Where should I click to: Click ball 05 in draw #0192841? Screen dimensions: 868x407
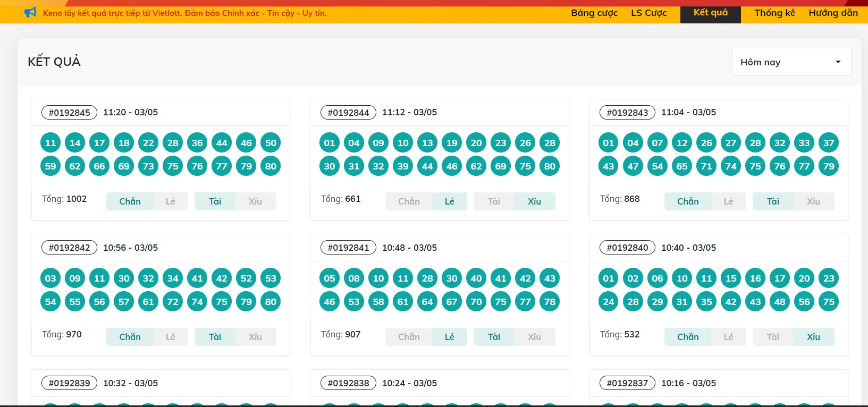[330, 278]
